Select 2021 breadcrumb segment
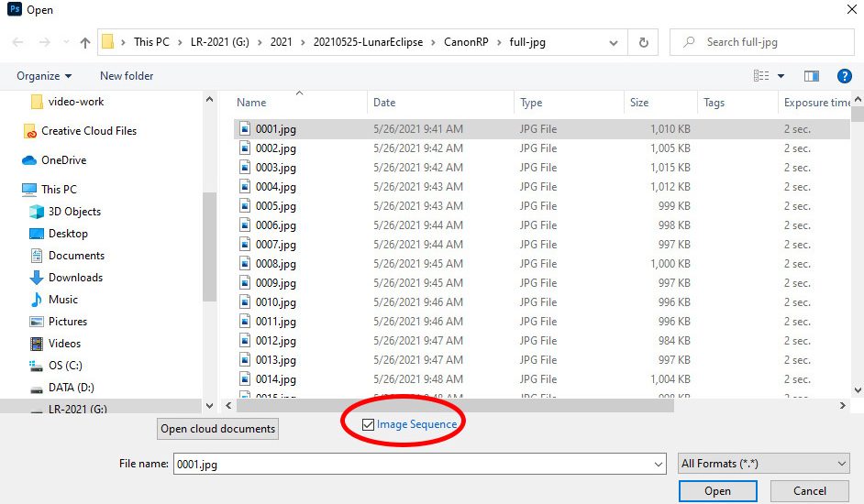Image resolution: width=864 pixels, height=504 pixels. click(281, 42)
